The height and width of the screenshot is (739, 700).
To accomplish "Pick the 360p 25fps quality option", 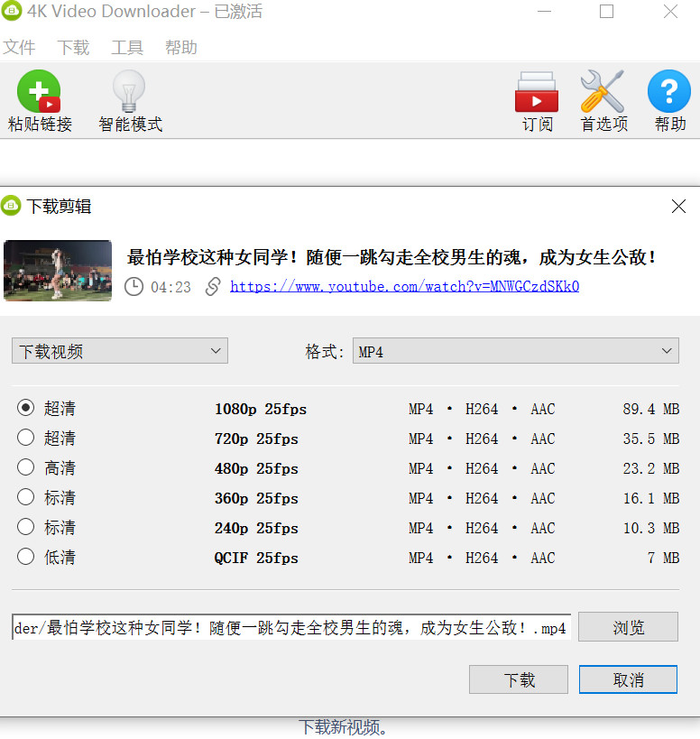I will tap(26, 498).
